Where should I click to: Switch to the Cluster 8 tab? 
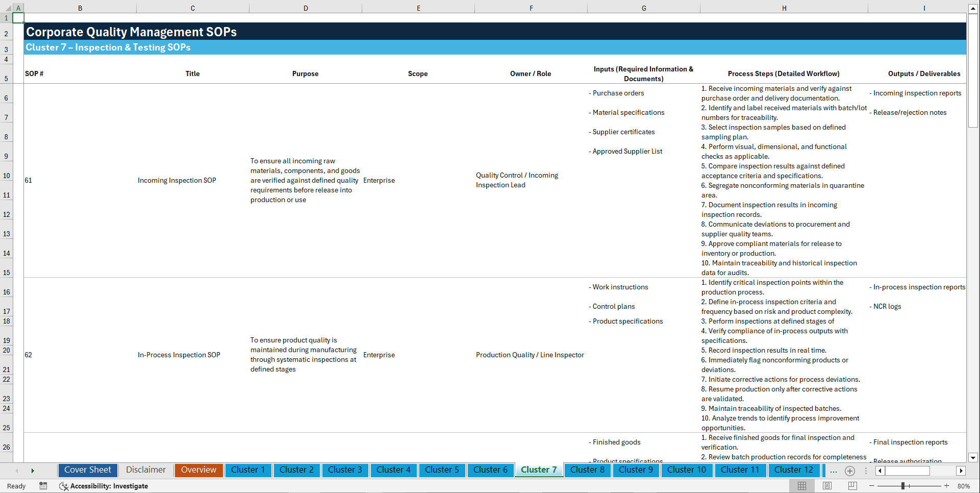click(x=587, y=470)
